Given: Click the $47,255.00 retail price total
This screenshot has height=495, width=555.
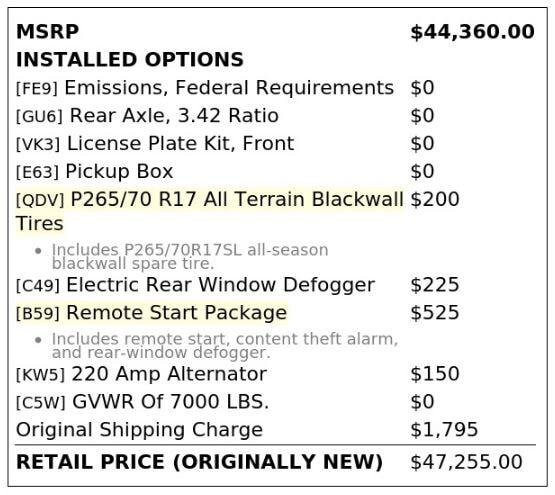Looking at the screenshot, I should point(466,462).
